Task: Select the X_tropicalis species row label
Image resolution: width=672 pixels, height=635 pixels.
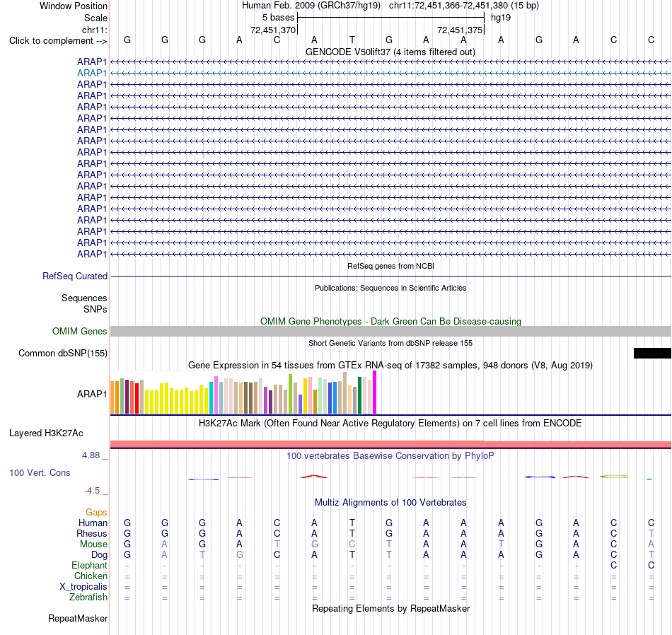Action: coord(83,587)
